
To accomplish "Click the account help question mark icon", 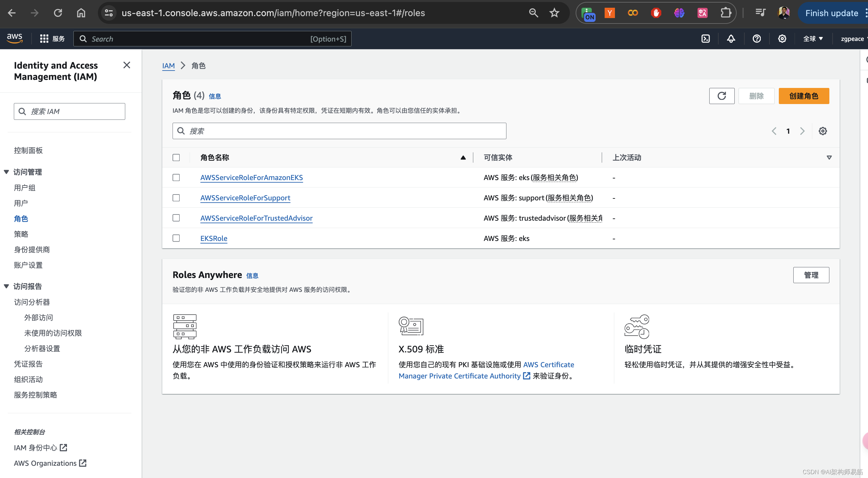I will pyautogui.click(x=757, y=38).
